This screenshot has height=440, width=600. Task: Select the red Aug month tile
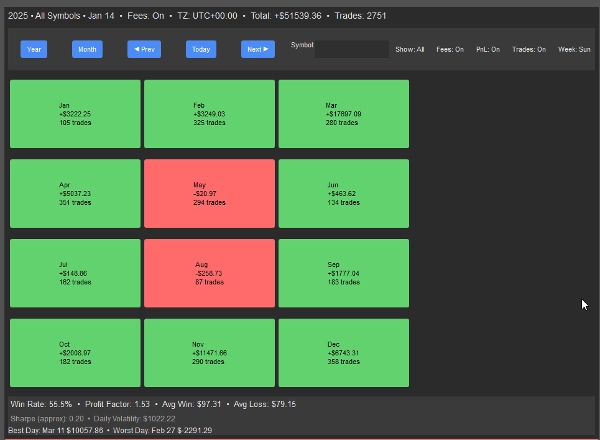point(209,273)
